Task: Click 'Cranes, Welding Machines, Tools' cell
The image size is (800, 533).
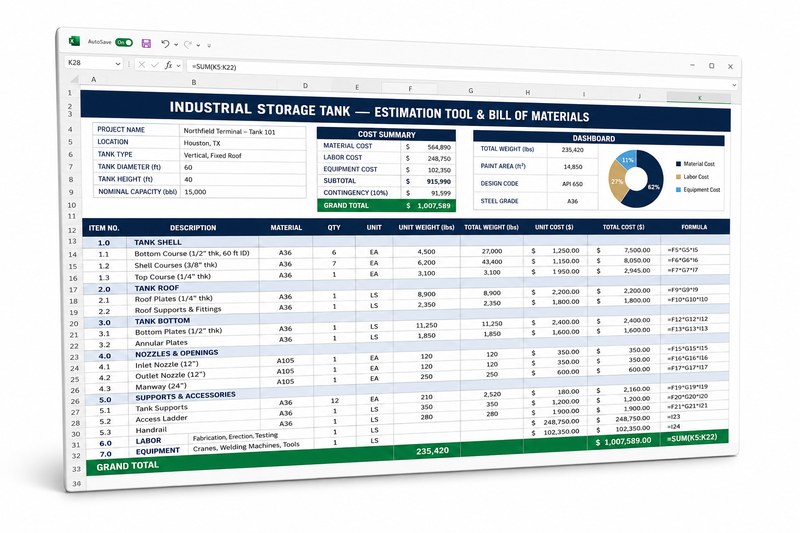Action: point(246,446)
